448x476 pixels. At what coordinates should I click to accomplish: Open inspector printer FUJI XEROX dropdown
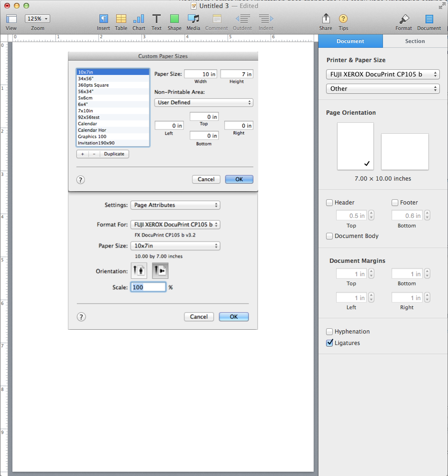(x=382, y=75)
